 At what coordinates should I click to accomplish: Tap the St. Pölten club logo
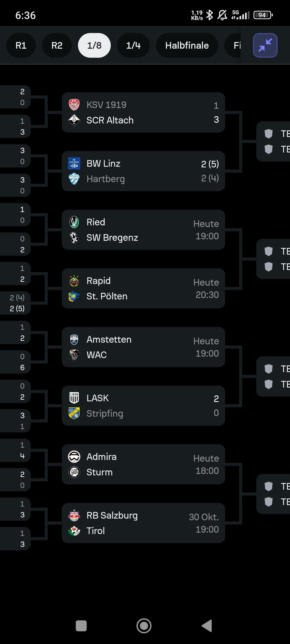(74, 296)
